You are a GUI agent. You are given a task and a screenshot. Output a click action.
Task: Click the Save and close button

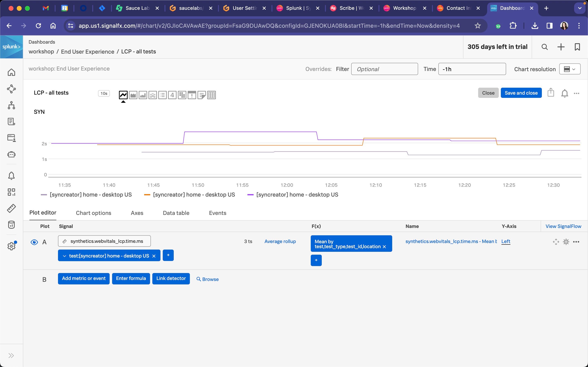click(521, 93)
